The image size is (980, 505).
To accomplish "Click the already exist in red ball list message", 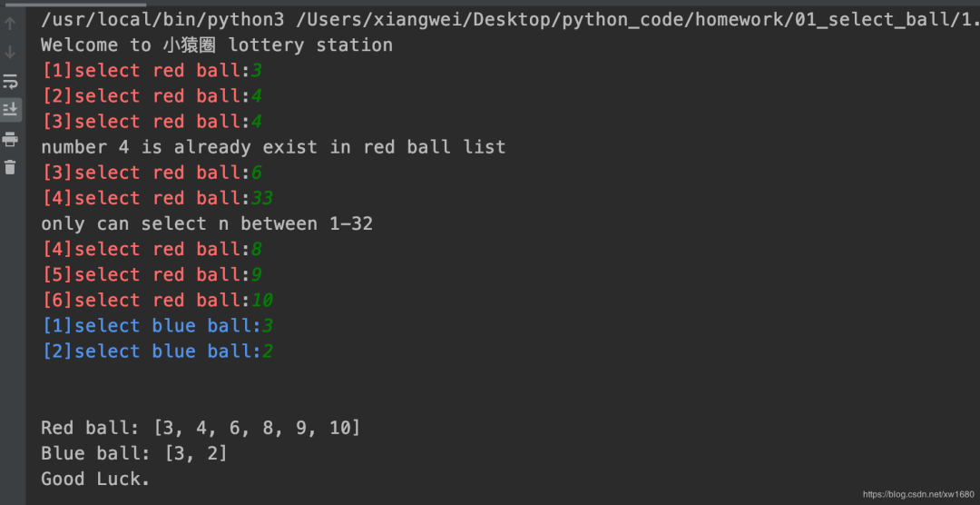I will 273,147.
